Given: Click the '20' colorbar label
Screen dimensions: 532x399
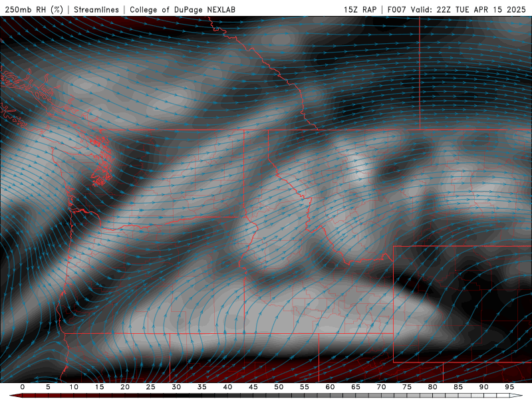Looking at the screenshot, I should coord(125,387).
